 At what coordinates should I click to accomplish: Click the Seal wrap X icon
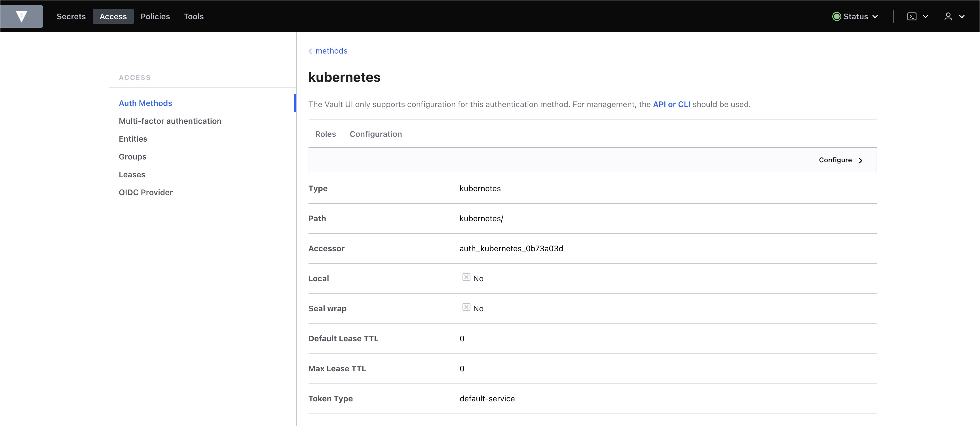466,307
